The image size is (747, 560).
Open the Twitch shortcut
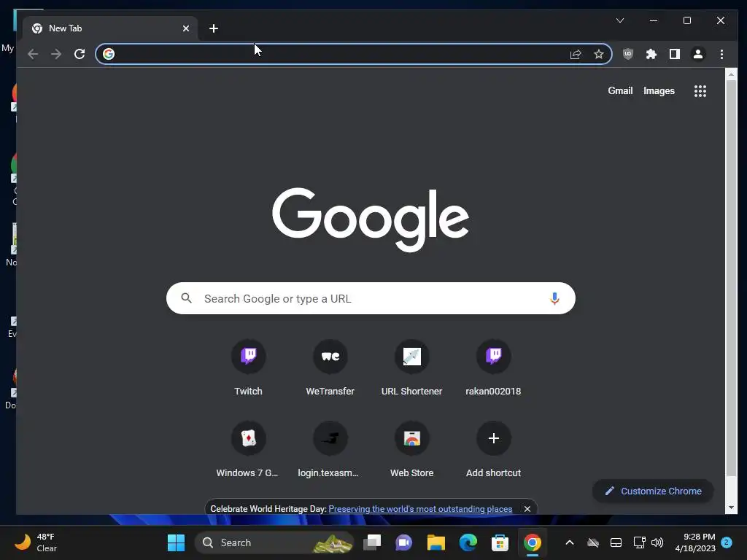248,367
